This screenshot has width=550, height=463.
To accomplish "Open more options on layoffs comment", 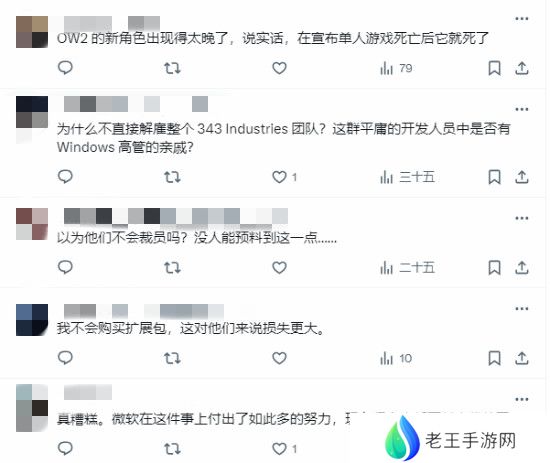I will click(x=522, y=218).
